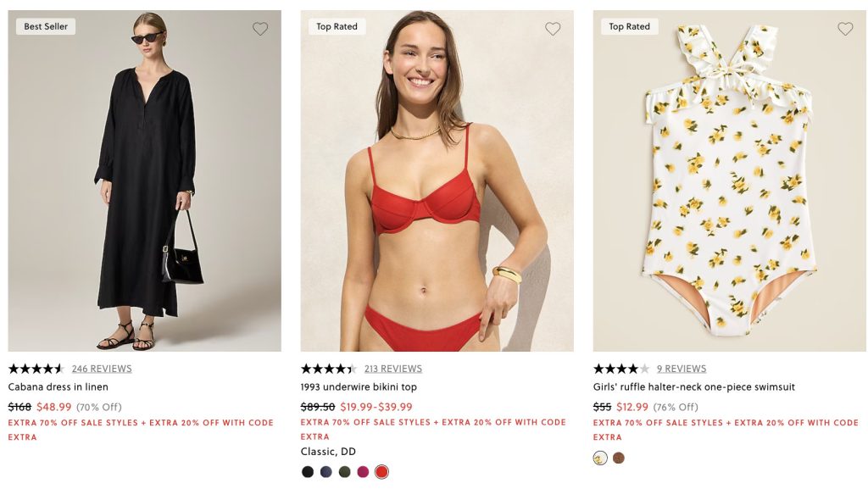The width and height of the screenshot is (868, 500).
Task: Select the black bikini color swatch
Action: click(x=308, y=472)
